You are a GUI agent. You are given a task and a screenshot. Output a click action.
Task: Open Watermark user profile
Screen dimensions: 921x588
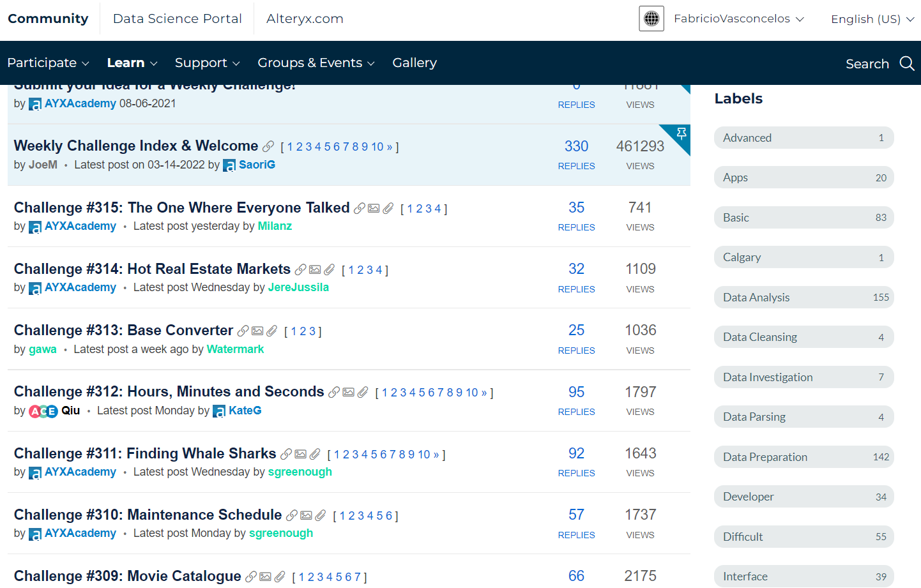pos(235,349)
